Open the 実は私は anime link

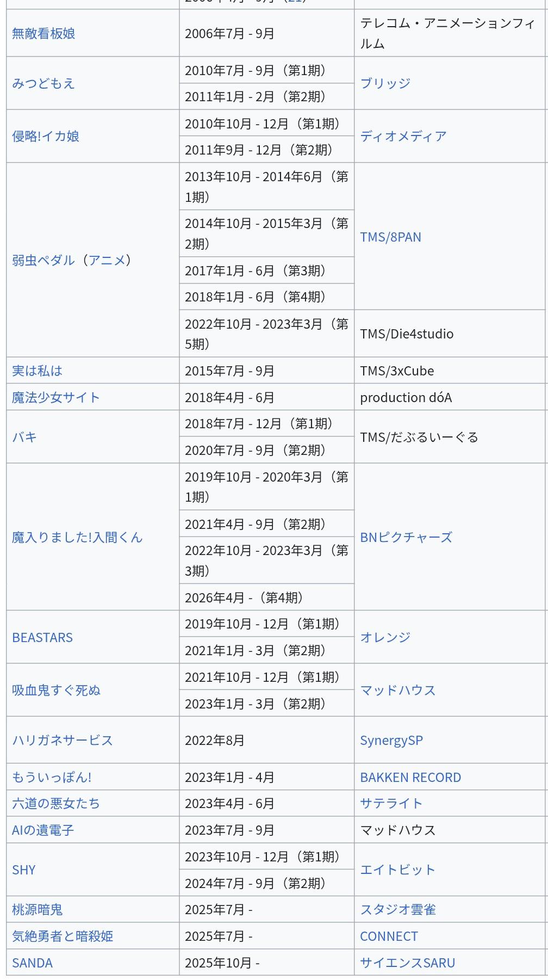37,371
